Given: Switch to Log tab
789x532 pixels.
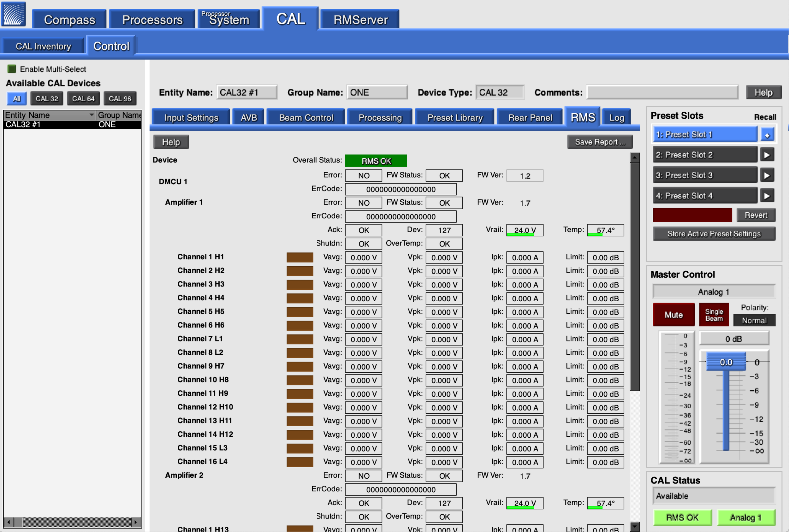Looking at the screenshot, I should point(617,118).
